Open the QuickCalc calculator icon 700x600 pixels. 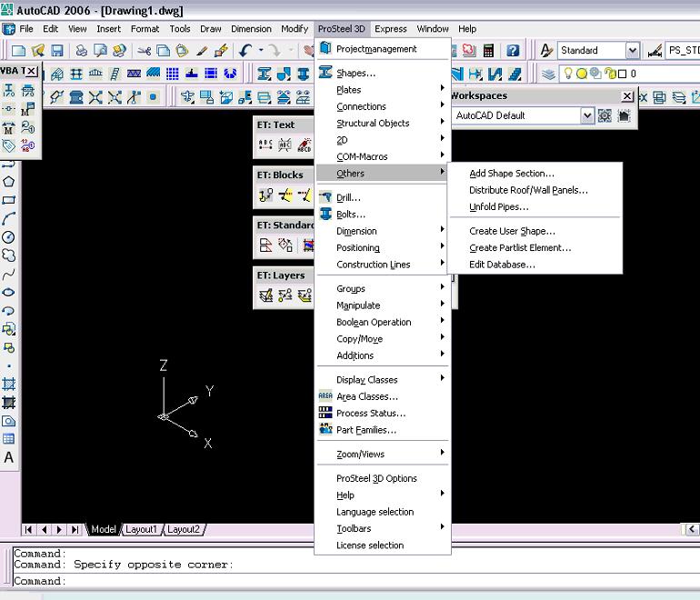click(488, 50)
